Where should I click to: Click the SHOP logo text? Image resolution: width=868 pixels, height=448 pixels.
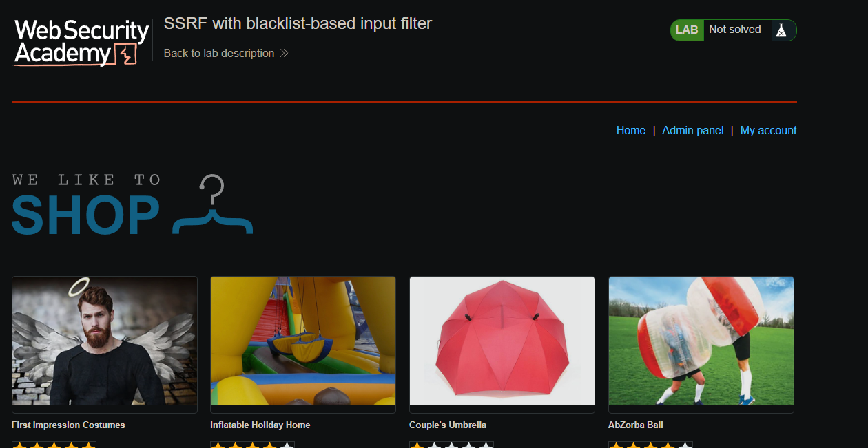pyautogui.click(x=86, y=215)
